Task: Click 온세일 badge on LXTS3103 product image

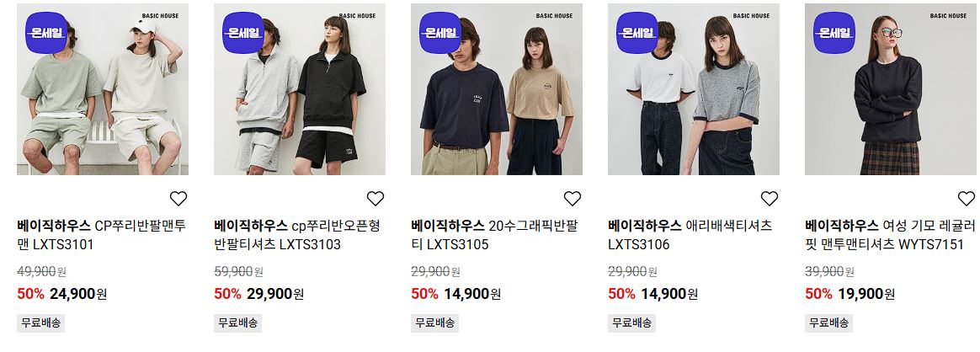Action: [243, 33]
